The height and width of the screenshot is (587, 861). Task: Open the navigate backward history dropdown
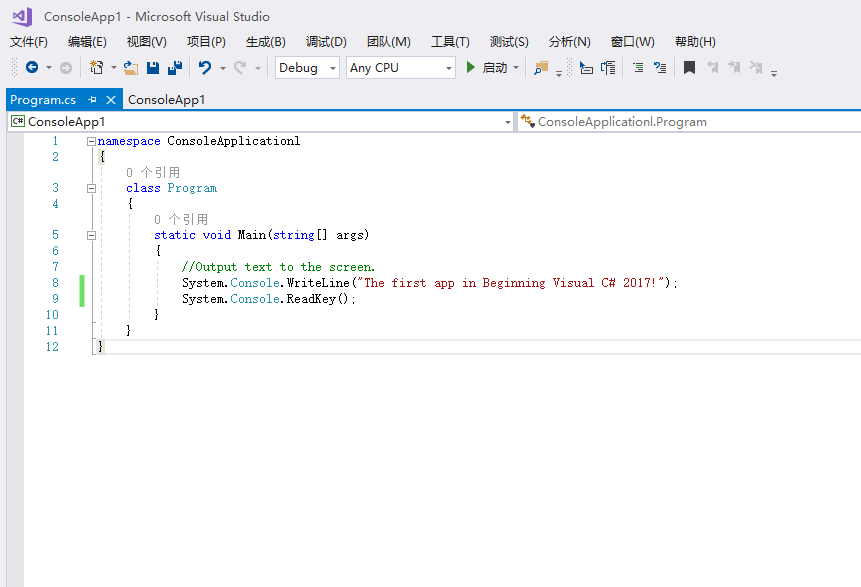pos(49,68)
